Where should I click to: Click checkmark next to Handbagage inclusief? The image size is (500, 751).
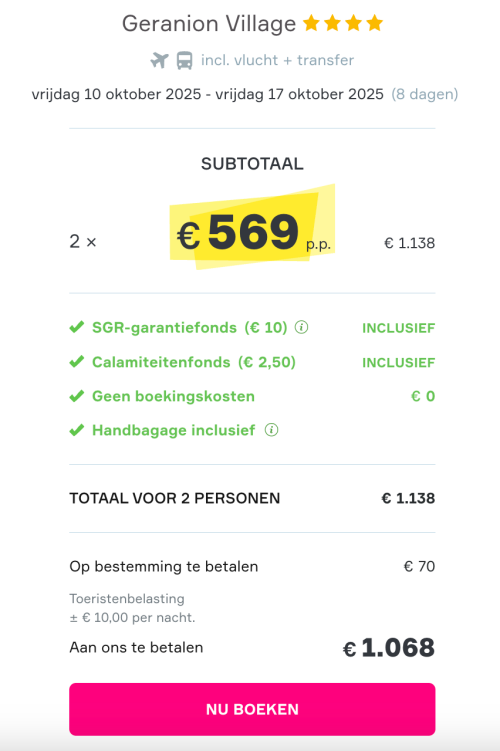77,430
